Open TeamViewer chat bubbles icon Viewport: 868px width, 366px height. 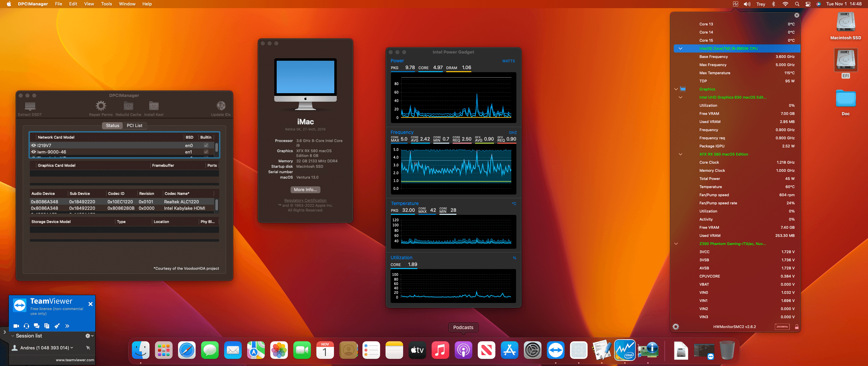pyautogui.click(x=37, y=326)
